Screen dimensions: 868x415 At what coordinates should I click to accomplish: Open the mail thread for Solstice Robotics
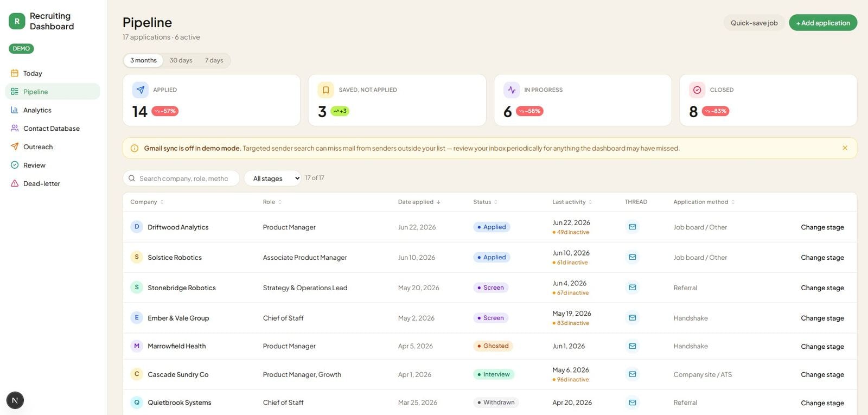coord(633,257)
